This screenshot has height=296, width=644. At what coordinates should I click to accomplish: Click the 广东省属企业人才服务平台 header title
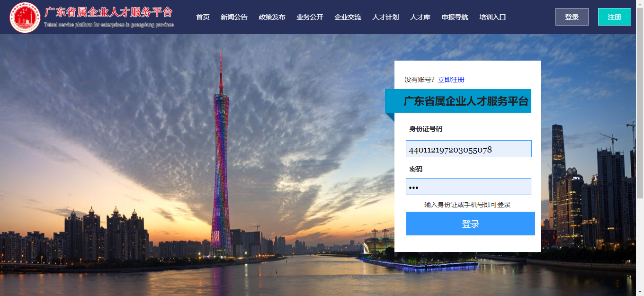tap(109, 12)
